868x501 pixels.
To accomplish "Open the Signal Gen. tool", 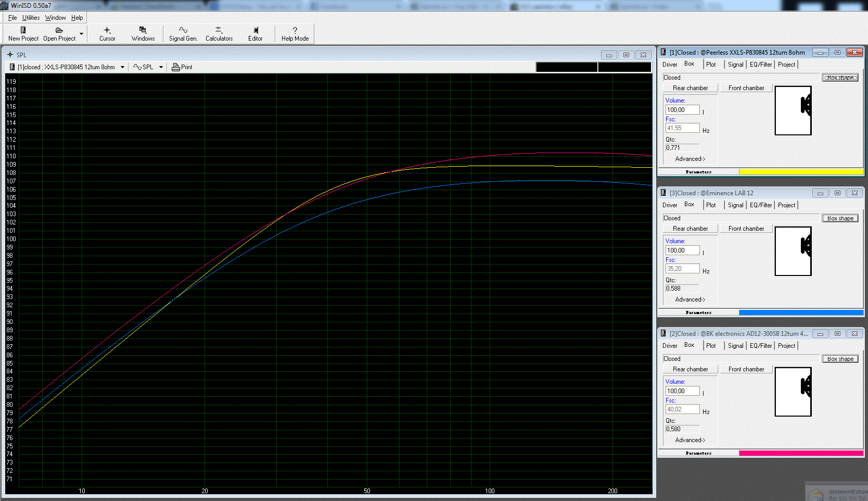I will pyautogui.click(x=183, y=34).
